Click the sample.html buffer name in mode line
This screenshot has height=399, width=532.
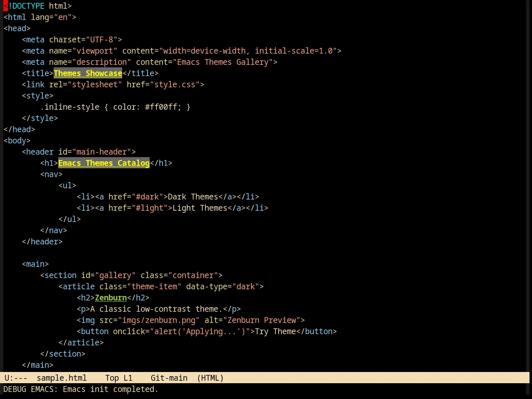pyautogui.click(x=62, y=378)
